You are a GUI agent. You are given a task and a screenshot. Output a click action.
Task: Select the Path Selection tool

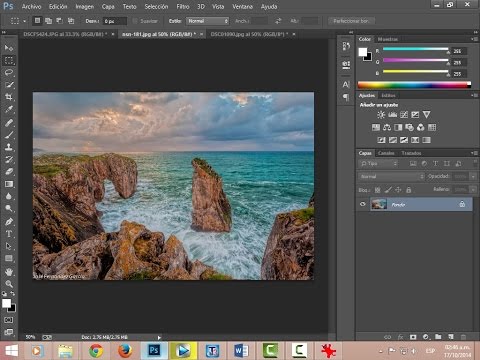(x=9, y=246)
